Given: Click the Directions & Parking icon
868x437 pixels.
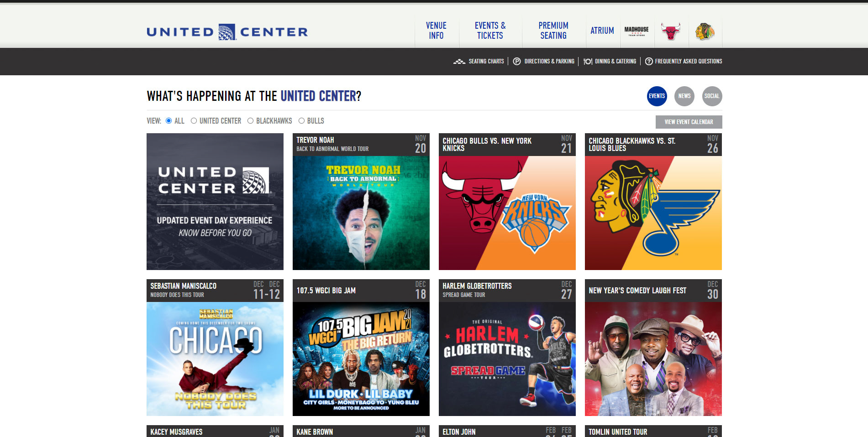Looking at the screenshot, I should (517, 61).
